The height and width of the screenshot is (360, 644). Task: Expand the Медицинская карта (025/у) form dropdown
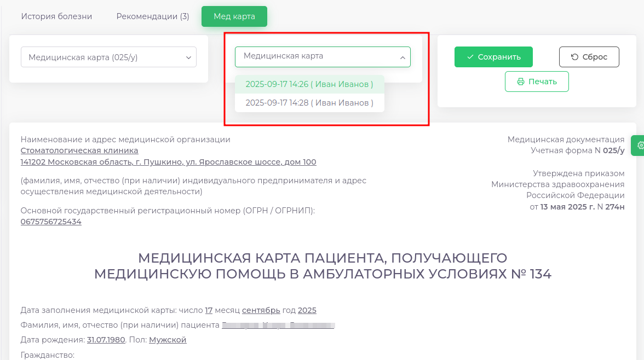click(108, 57)
